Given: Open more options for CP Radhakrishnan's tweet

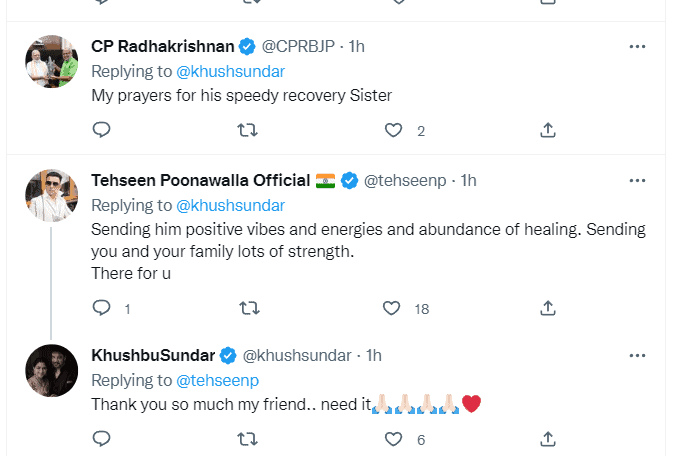Looking at the screenshot, I should (x=636, y=46).
